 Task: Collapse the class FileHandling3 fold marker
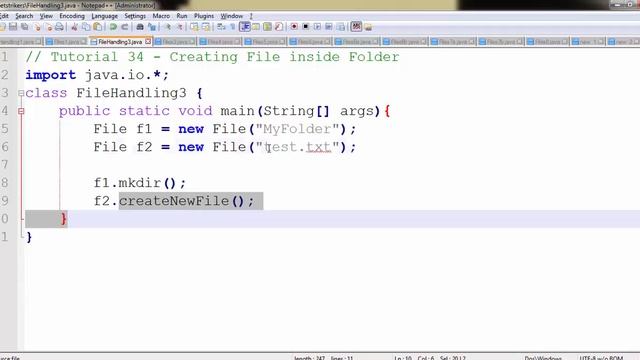click(21, 93)
